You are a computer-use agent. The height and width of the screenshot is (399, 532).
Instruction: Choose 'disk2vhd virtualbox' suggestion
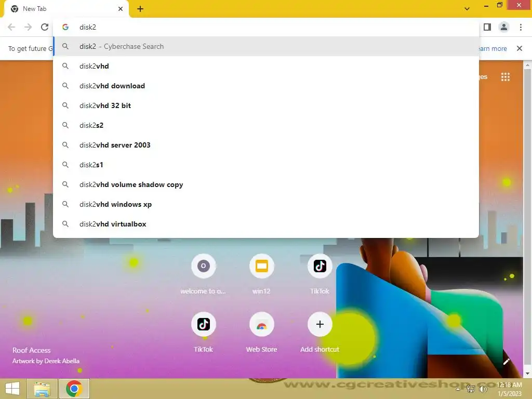click(266, 224)
